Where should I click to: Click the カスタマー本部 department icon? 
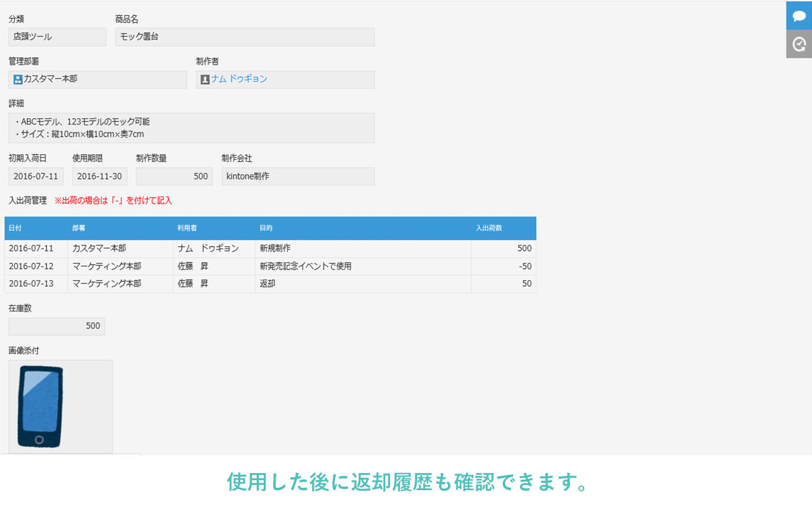point(18,79)
